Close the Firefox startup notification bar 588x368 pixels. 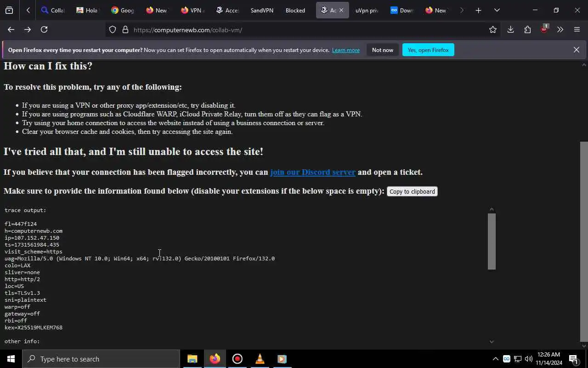click(577, 50)
